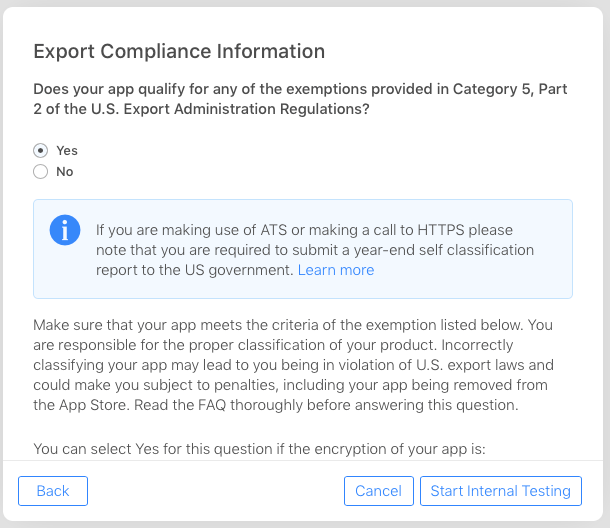Viewport: 610px width, 528px height.
Task: Click the "No" option label
Action: click(x=65, y=171)
